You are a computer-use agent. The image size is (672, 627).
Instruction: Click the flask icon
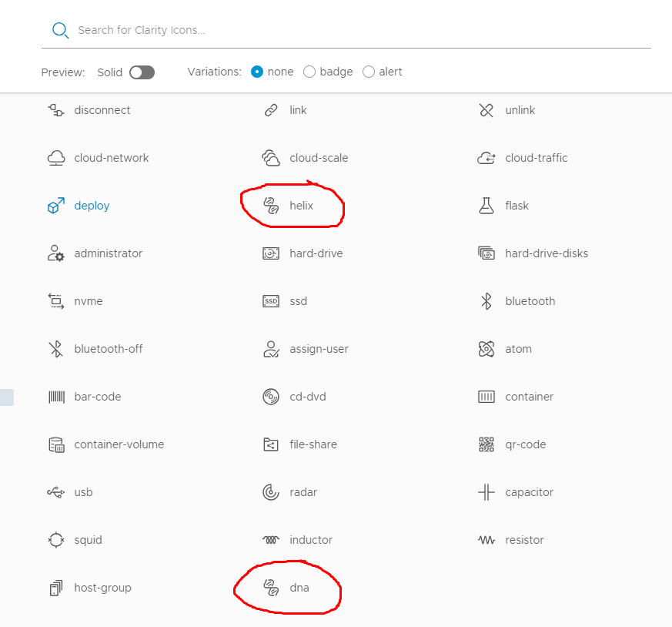(486, 206)
